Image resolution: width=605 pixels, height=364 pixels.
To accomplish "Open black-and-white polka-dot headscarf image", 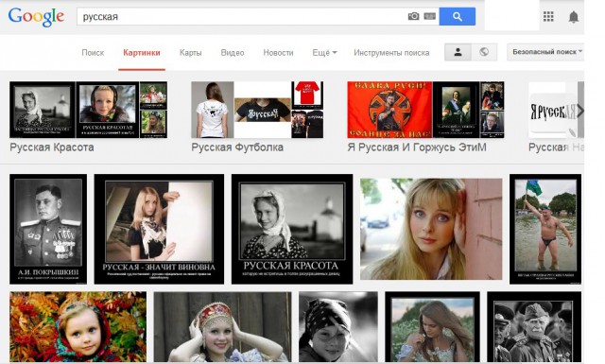I will 338,326.
